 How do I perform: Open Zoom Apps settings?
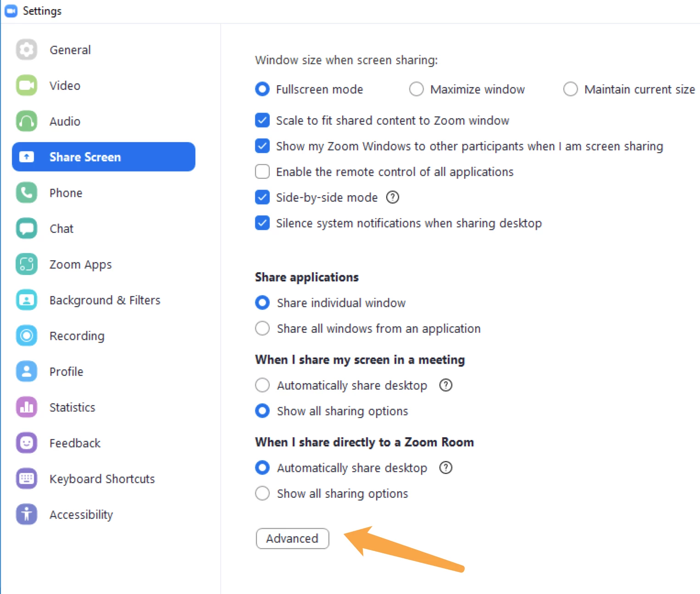pos(104,264)
